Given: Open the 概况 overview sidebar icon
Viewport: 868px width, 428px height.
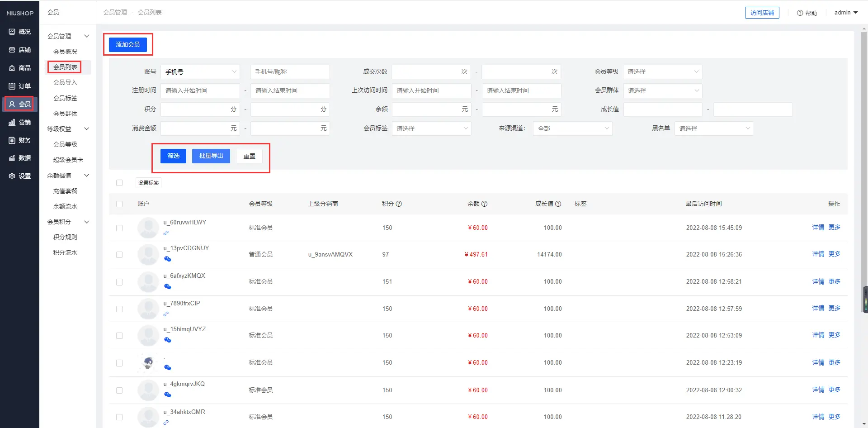Looking at the screenshot, I should coord(12,32).
